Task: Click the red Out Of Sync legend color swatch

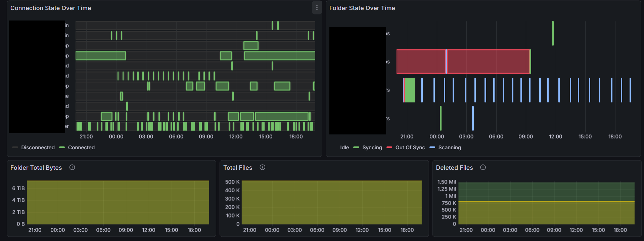Action: pos(389,148)
